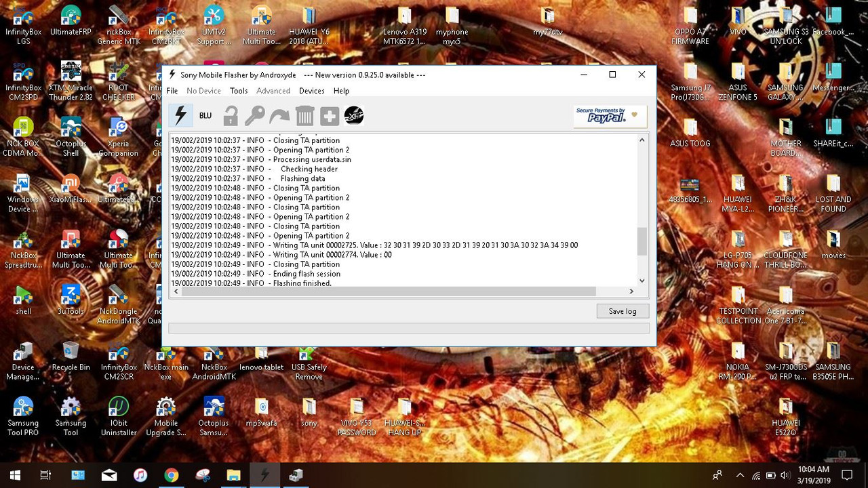This screenshot has width=868, height=488.
Task: Click the "Flashing finished." log line
Action: [x=251, y=283]
